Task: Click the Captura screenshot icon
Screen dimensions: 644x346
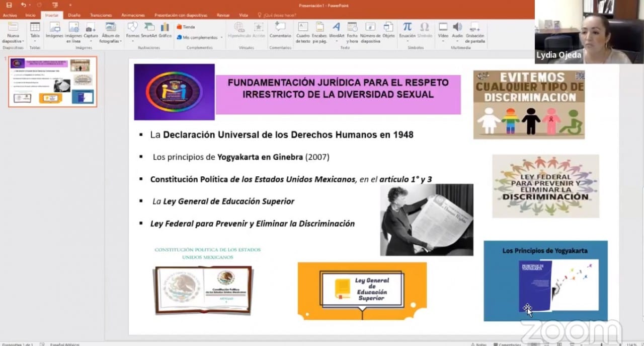Action: 91,31
